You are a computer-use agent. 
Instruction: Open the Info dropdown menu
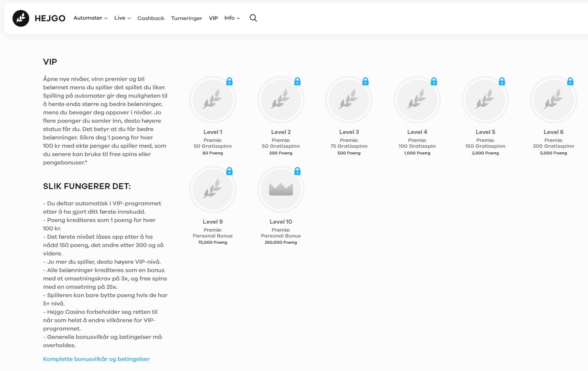(x=232, y=18)
